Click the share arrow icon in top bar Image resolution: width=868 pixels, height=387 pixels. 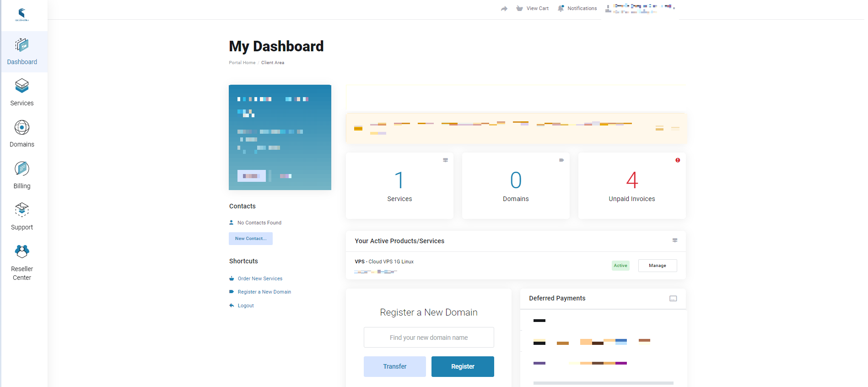coord(504,9)
